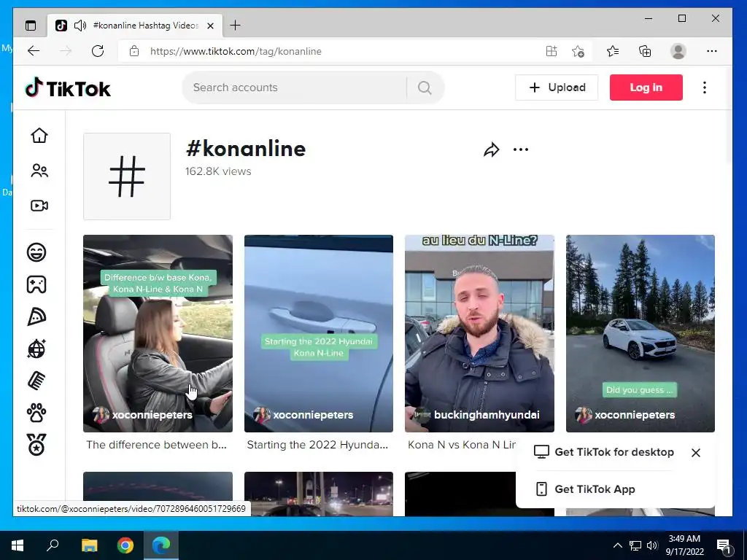Click the Microsoft Edge taskbar icon
This screenshot has height=560, width=747.
tap(161, 545)
